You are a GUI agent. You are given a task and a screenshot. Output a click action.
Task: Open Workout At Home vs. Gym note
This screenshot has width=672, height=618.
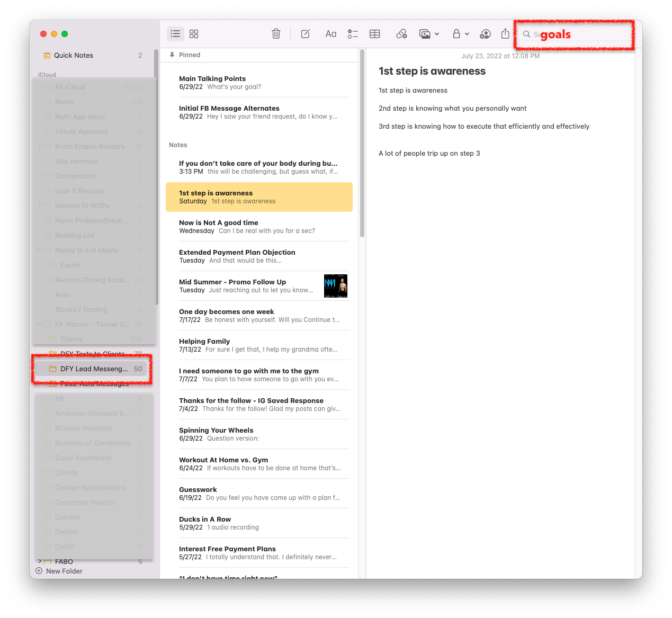(259, 464)
